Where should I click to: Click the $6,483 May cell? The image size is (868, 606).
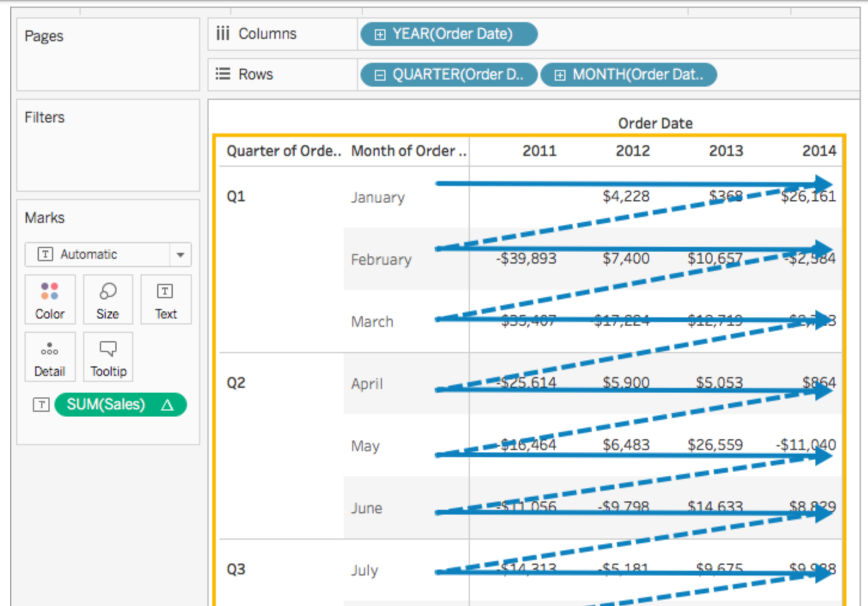tap(626, 445)
